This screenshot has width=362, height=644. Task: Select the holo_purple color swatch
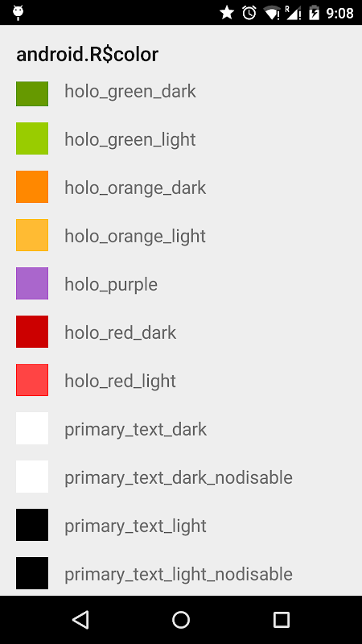click(x=32, y=283)
